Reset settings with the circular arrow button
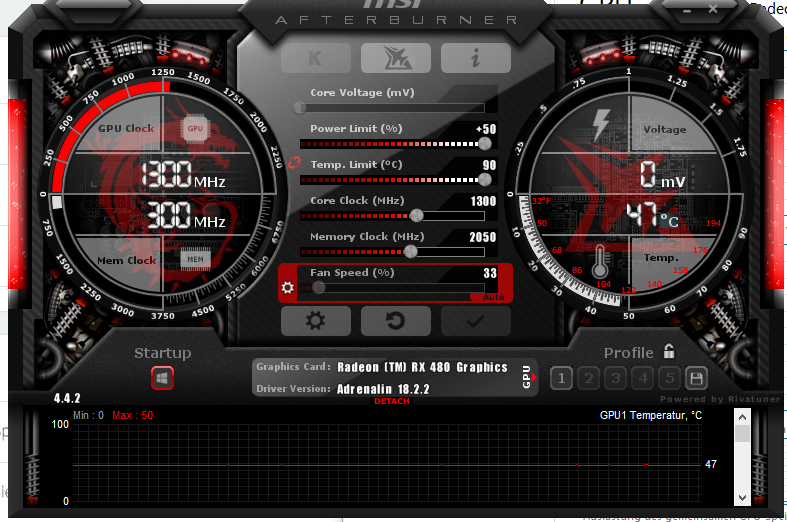The image size is (787, 522). click(396, 320)
